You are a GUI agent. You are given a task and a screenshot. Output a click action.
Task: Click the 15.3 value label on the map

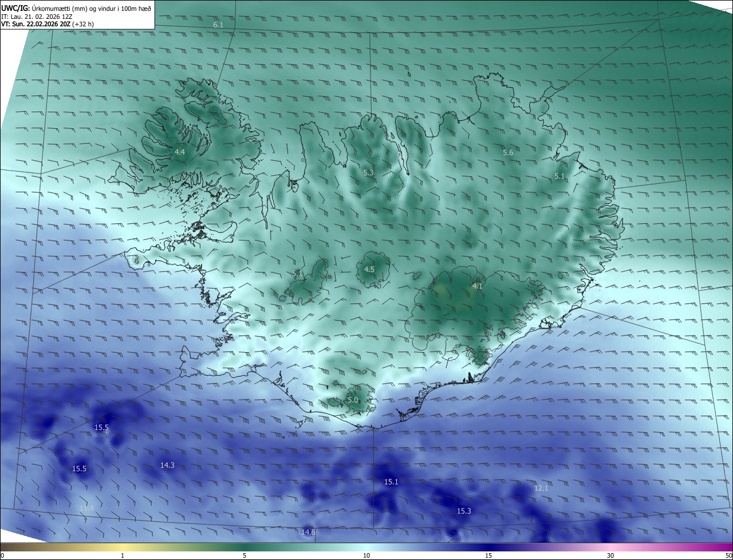pos(464,511)
